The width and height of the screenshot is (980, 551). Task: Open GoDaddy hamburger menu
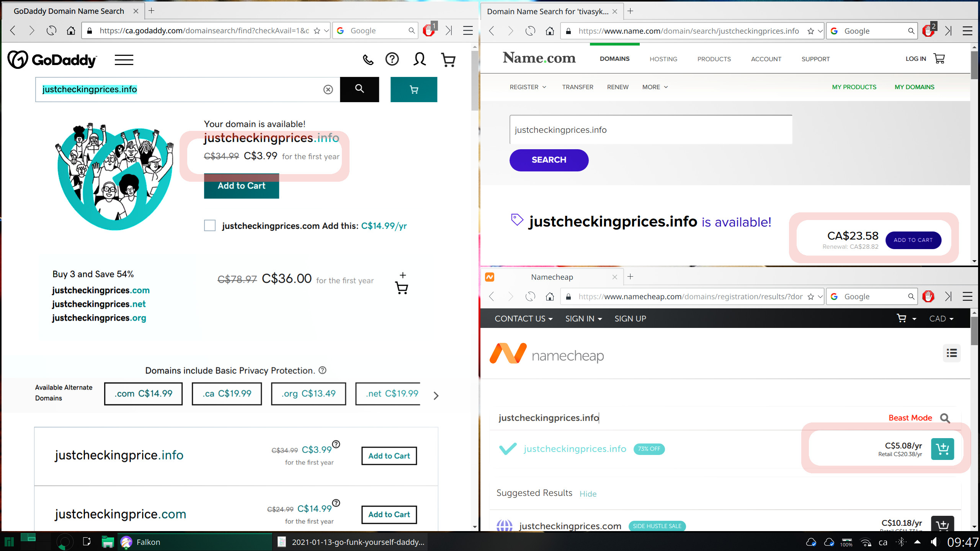(x=124, y=60)
